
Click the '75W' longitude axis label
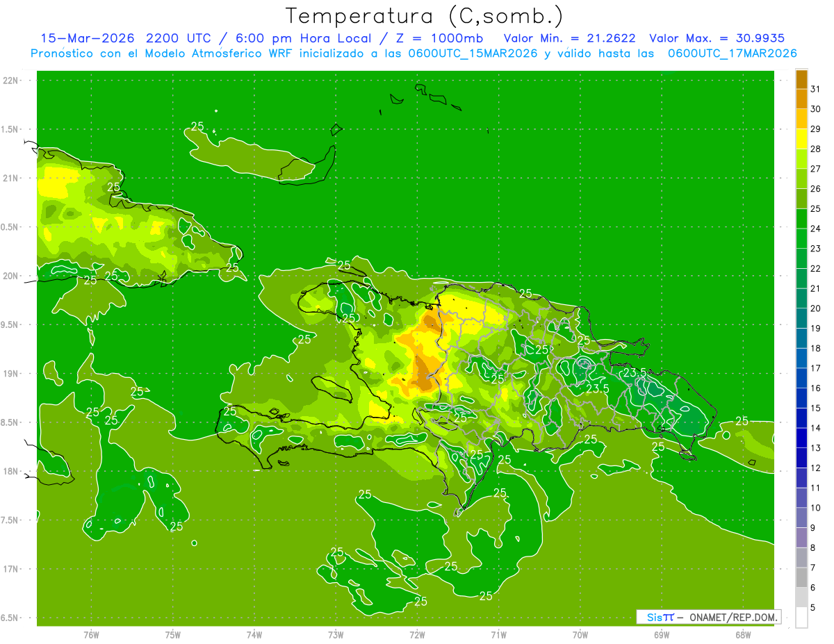173,635
